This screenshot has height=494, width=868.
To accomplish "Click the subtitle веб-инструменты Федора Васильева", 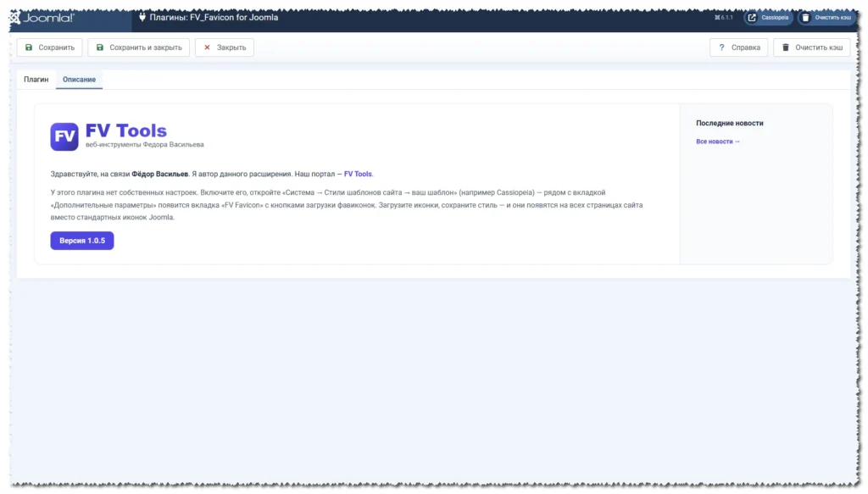I will [x=144, y=144].
